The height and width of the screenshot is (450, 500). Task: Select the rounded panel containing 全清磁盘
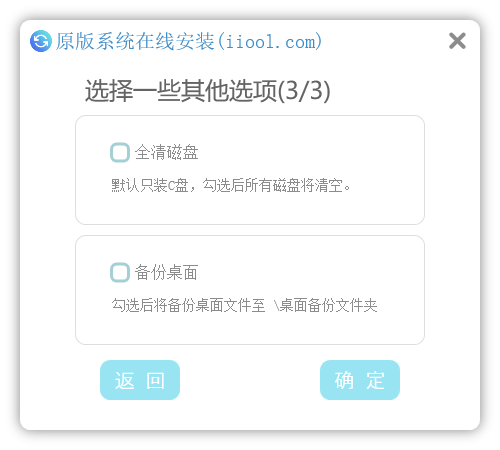point(250,170)
